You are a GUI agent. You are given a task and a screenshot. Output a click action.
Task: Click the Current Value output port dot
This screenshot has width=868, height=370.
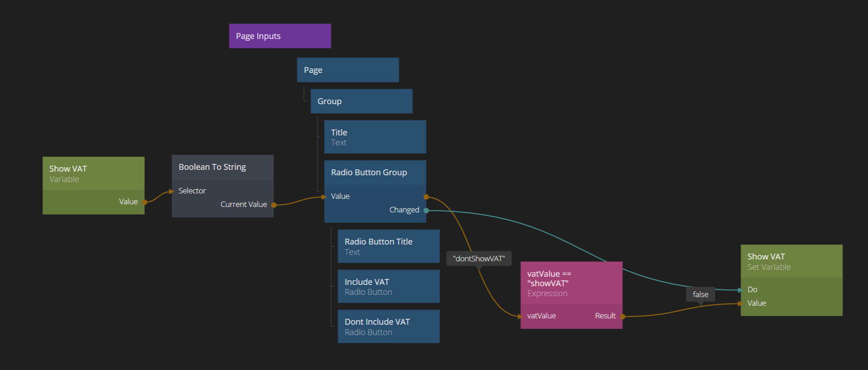point(273,205)
